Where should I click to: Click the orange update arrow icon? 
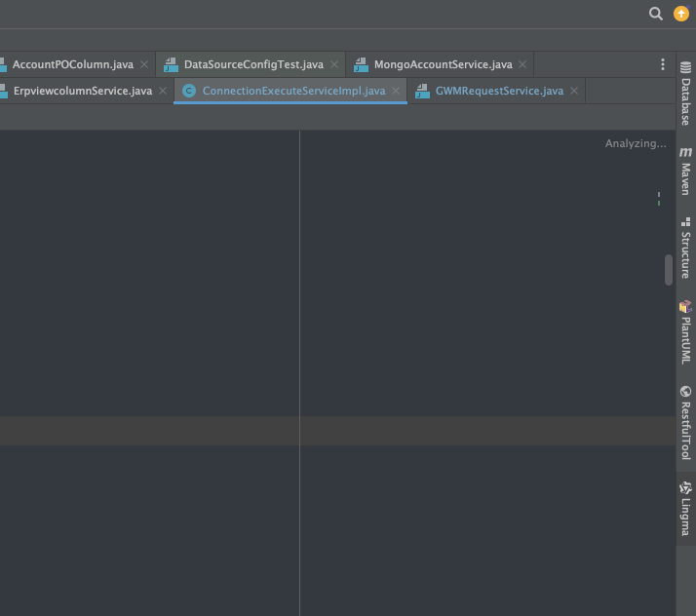(x=681, y=14)
